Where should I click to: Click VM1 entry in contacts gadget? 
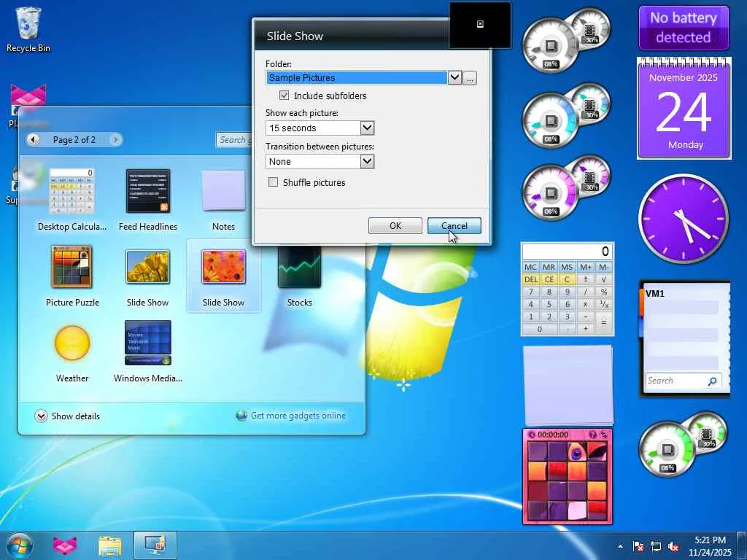tap(655, 294)
